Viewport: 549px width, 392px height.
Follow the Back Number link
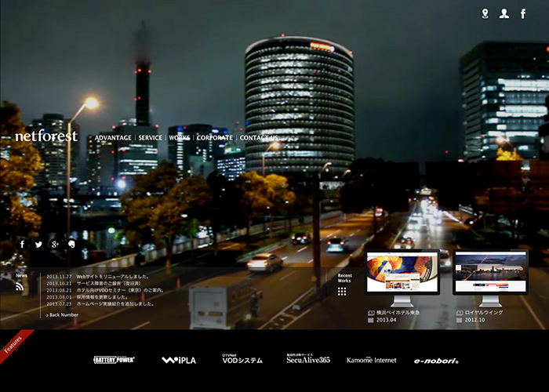click(62, 315)
